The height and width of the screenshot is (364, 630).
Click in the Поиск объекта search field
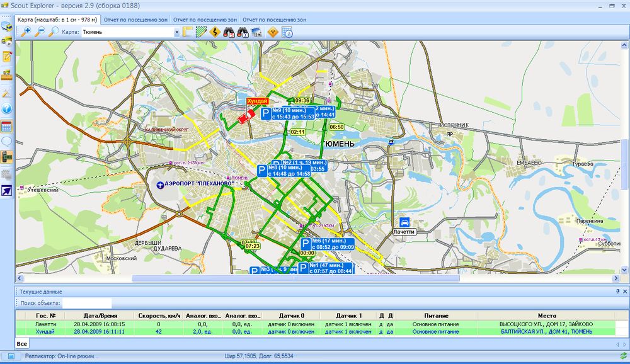(x=87, y=303)
